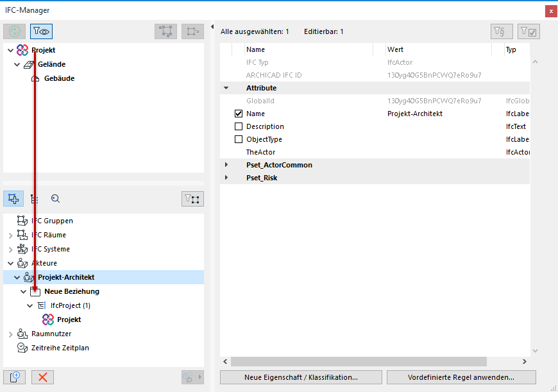Image resolution: width=558 pixels, height=392 pixels.
Task: Collapse the Neue Beziehung node
Action: 24,292
